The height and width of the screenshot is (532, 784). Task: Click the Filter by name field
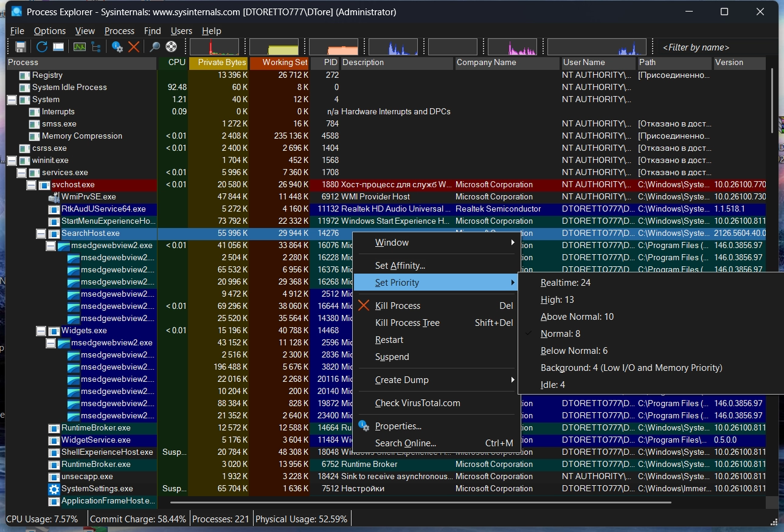(696, 47)
